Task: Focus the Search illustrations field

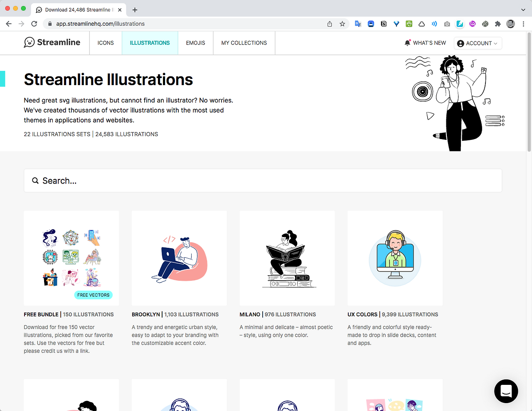Action: 263,181
